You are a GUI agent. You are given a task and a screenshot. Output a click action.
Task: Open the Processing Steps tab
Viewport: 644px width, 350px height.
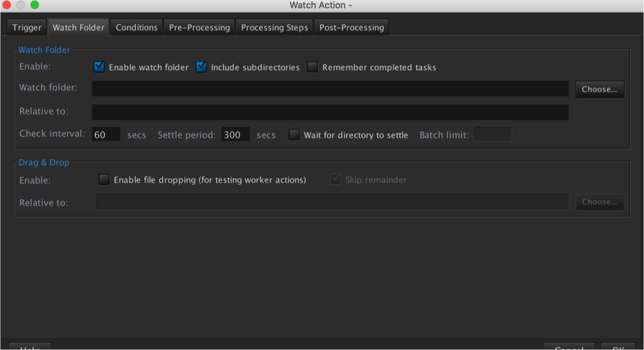tap(274, 27)
